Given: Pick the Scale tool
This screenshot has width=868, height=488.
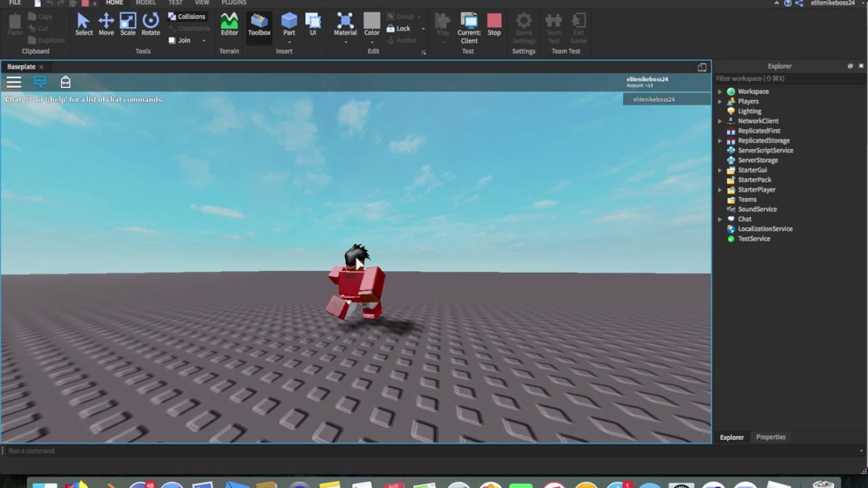Looking at the screenshot, I should click(x=127, y=24).
